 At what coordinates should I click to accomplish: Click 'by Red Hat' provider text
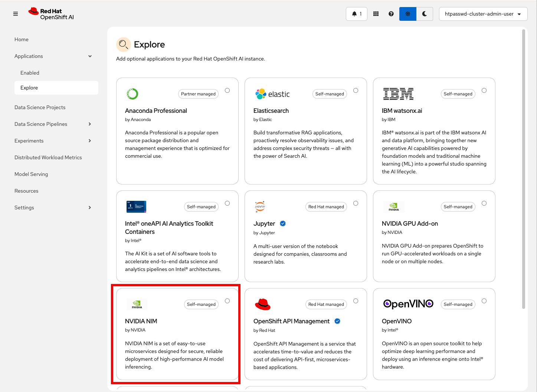click(x=264, y=330)
